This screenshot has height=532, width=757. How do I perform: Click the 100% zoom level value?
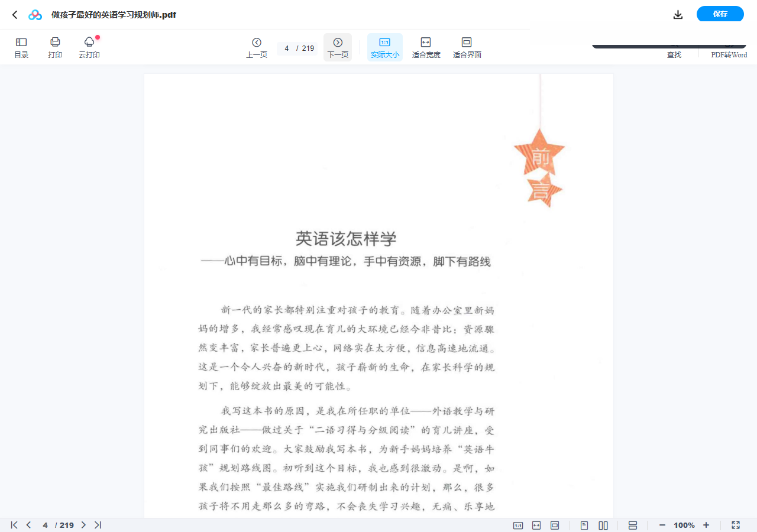pyautogui.click(x=684, y=525)
